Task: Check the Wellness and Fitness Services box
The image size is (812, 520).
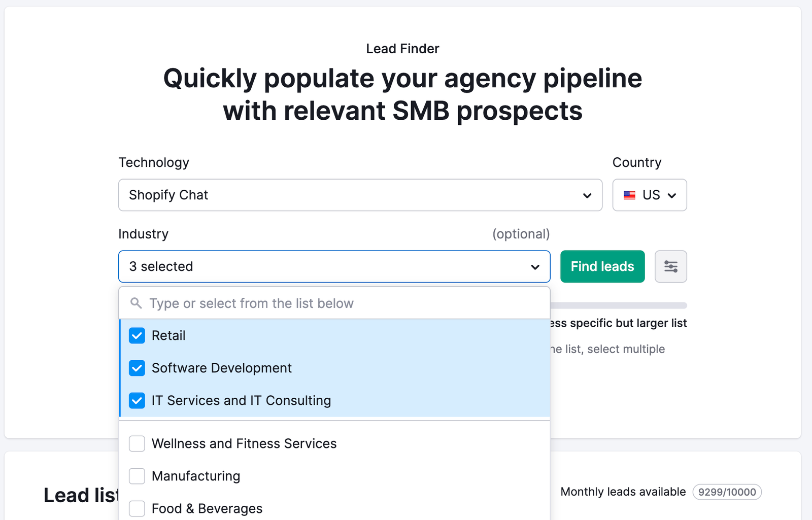Action: click(x=137, y=443)
